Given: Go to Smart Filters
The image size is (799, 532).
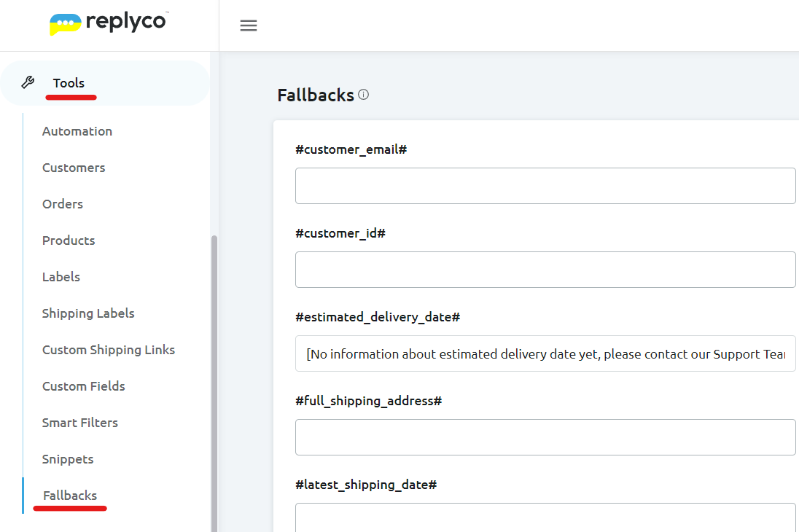Looking at the screenshot, I should tap(80, 423).
